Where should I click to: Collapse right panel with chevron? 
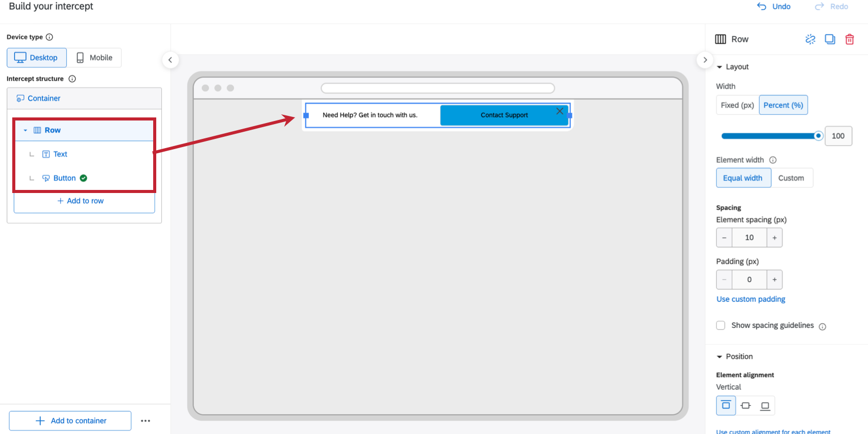[705, 60]
